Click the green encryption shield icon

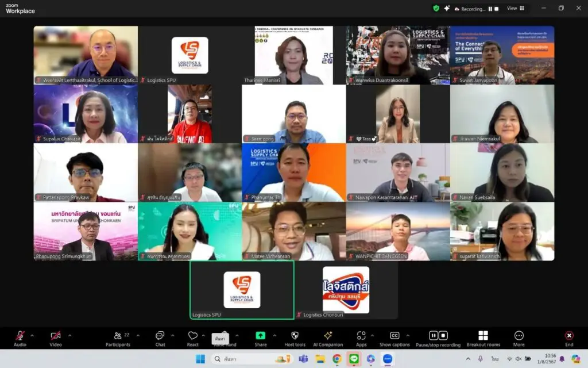(436, 8)
